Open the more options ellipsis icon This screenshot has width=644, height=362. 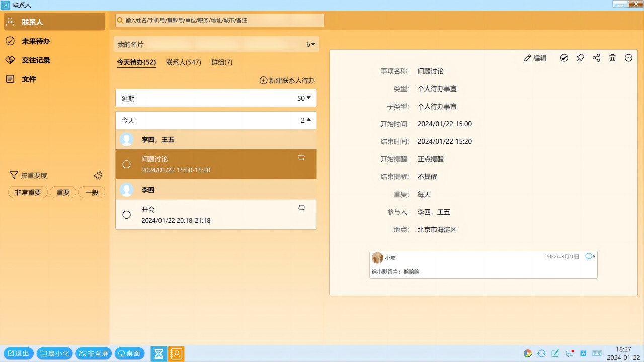pyautogui.click(x=628, y=58)
